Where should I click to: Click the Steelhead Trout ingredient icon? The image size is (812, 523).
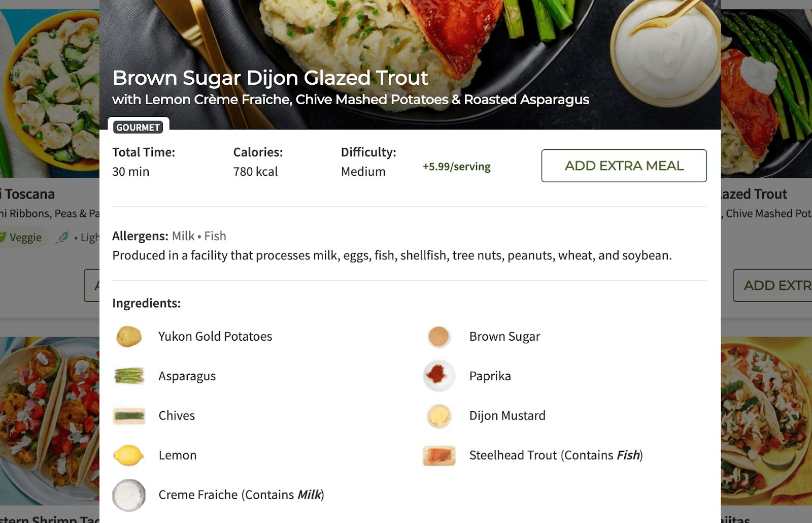(x=439, y=455)
